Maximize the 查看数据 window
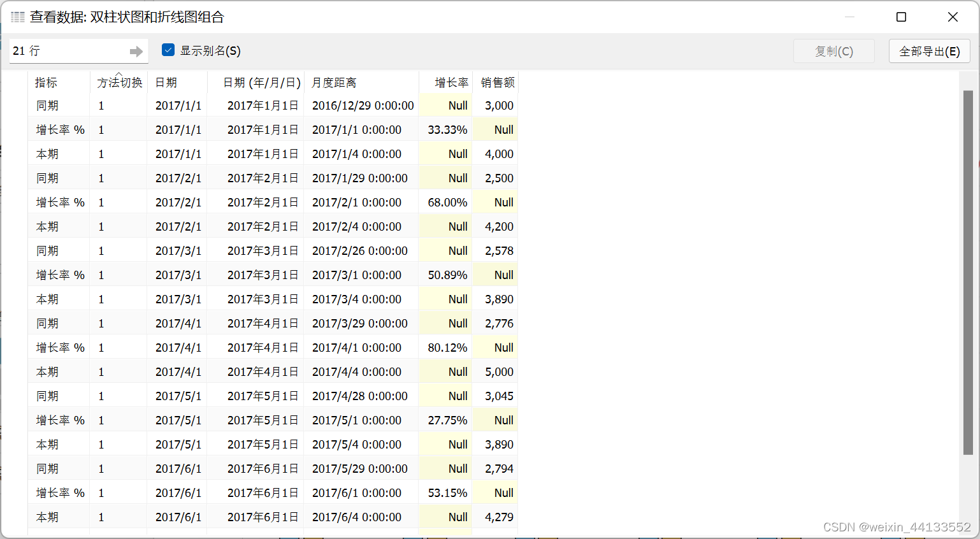This screenshot has width=980, height=539. click(x=901, y=17)
